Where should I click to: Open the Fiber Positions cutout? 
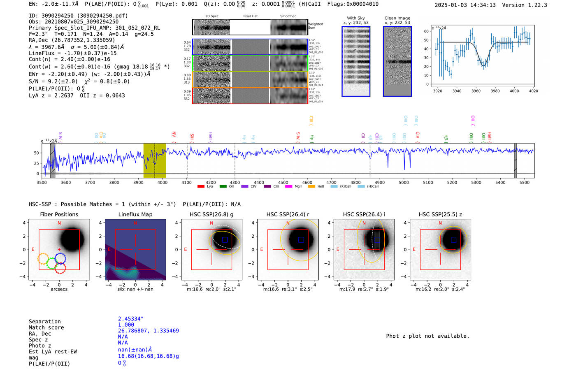tap(59, 250)
